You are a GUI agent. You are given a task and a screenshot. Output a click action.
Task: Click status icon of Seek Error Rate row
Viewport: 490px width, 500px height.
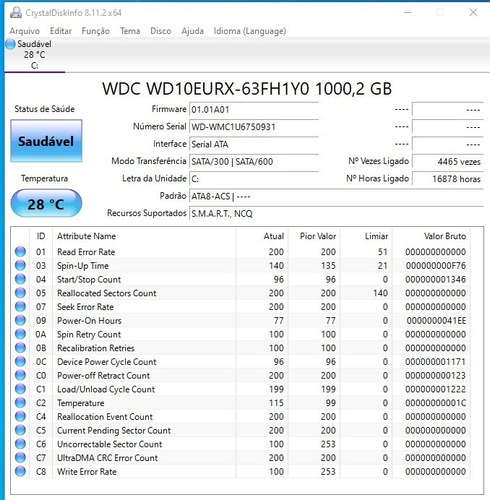click(20, 306)
